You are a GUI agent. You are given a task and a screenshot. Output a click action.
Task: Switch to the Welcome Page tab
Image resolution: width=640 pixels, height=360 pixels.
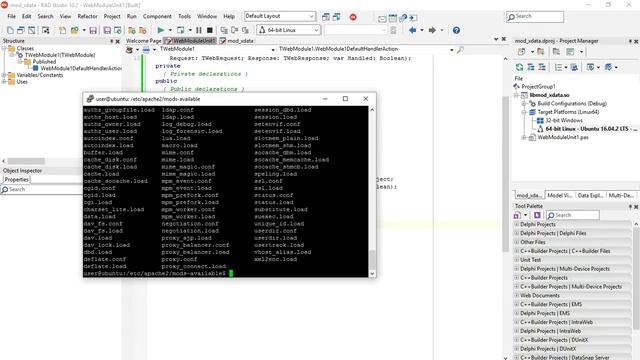(x=144, y=41)
